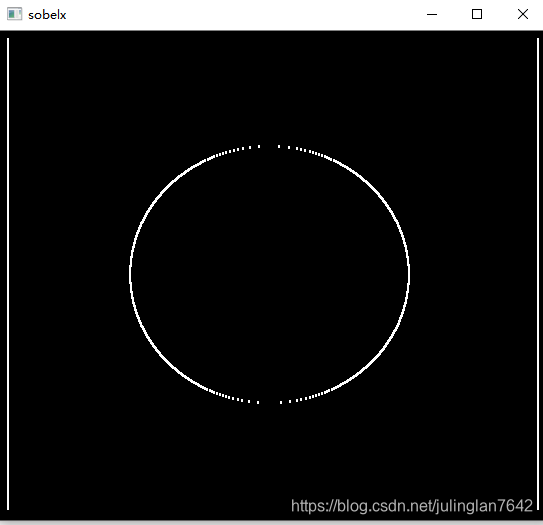
Task: Click the Sobel edge image canvas
Action: [x=272, y=275]
